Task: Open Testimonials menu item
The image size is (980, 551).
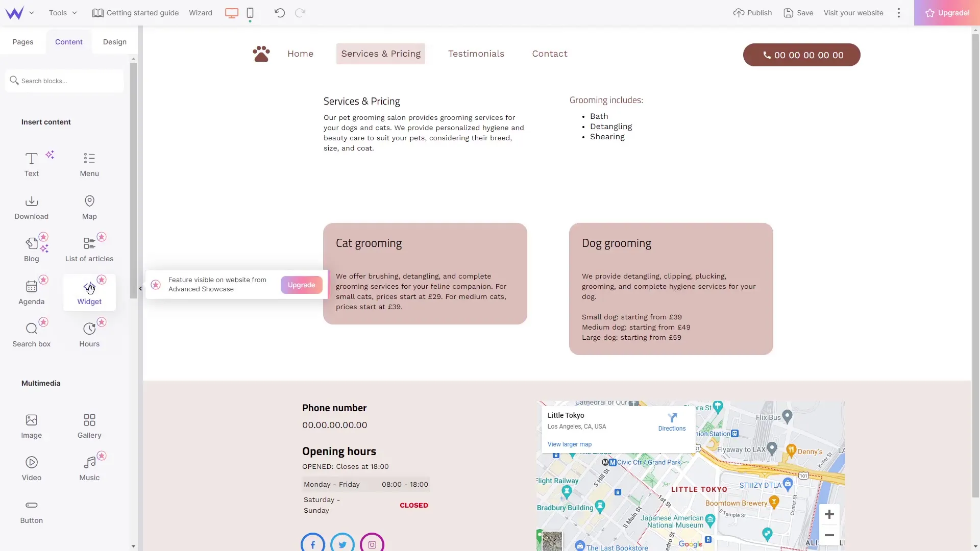Action: pos(476,54)
